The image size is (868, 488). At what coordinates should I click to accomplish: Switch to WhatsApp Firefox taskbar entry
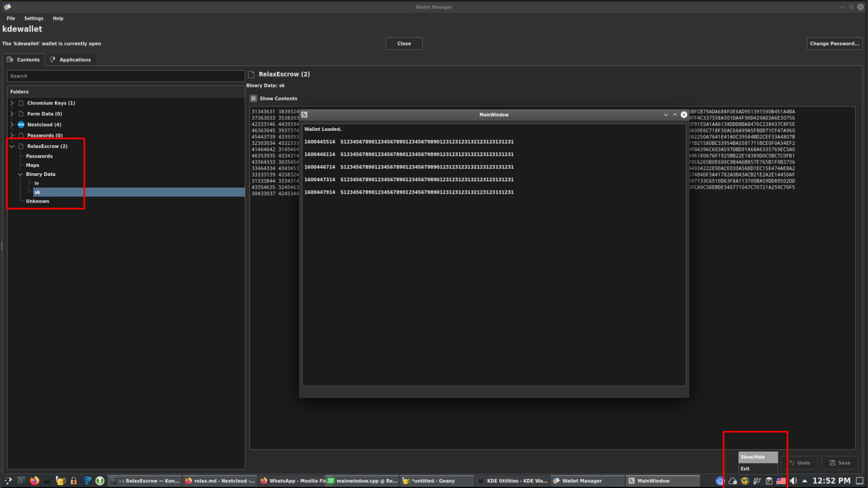point(293,481)
